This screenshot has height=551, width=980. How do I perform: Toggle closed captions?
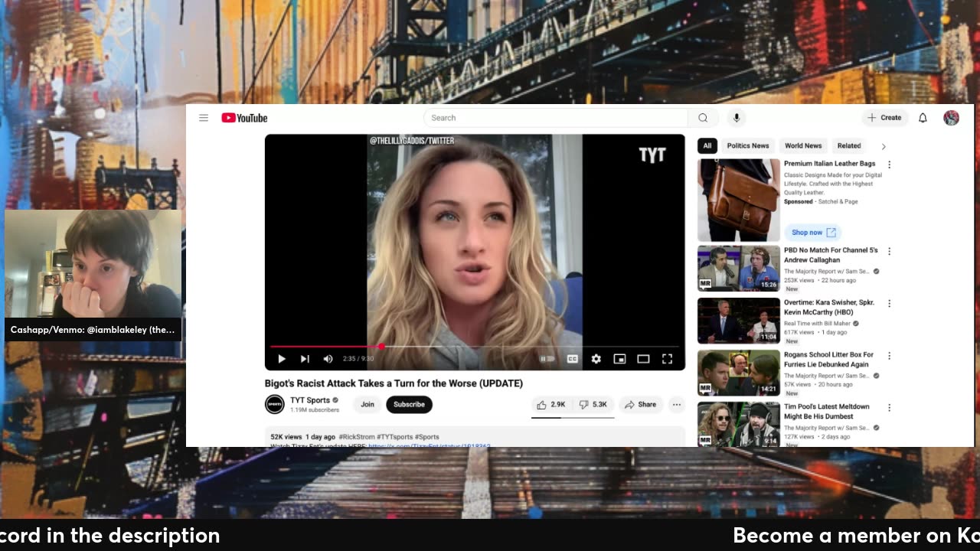click(572, 359)
